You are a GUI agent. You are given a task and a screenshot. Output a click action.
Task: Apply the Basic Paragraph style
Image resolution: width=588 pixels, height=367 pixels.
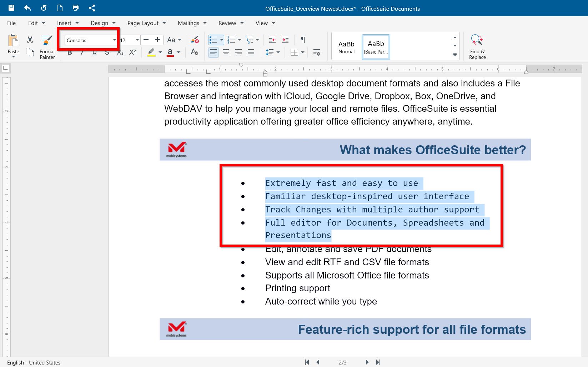[x=376, y=47]
